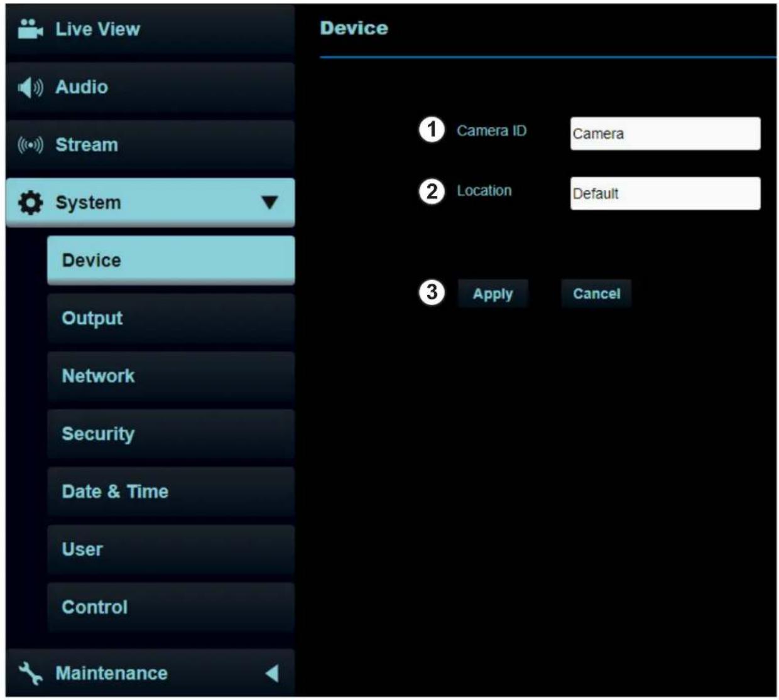Open the Security settings page
Viewport: 779px width, 700px height.
171,433
